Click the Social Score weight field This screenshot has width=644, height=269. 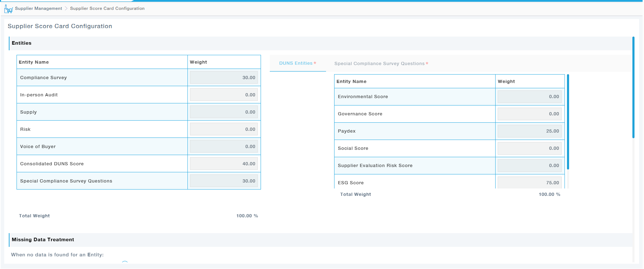coord(529,148)
